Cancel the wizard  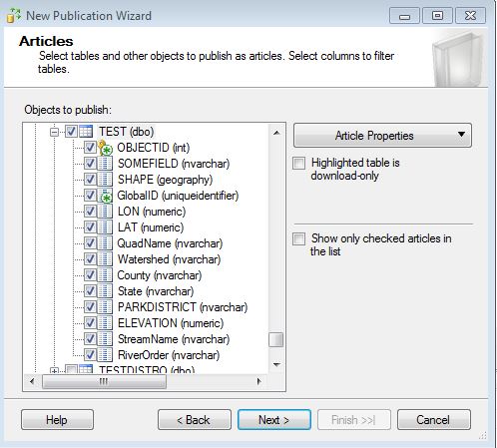[434, 420]
